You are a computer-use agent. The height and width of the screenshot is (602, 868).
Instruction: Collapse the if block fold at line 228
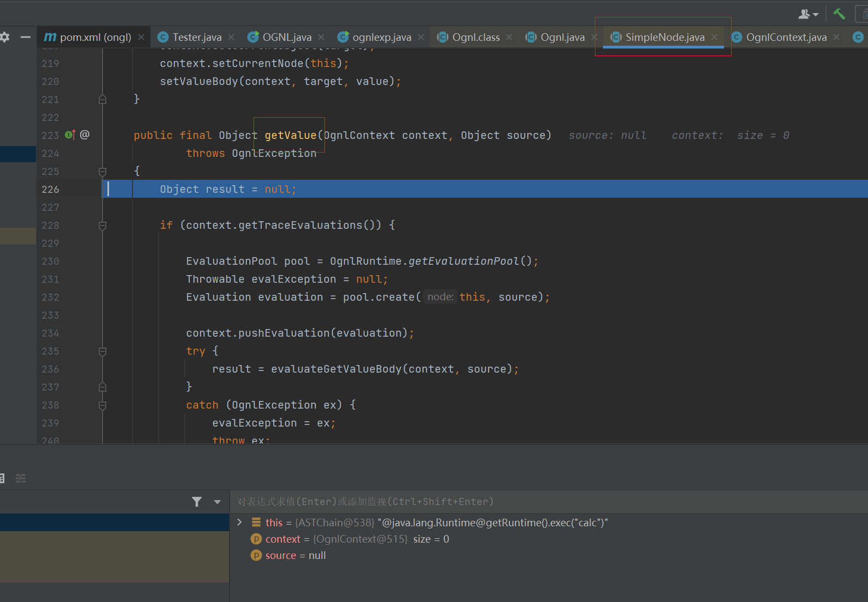tap(103, 226)
